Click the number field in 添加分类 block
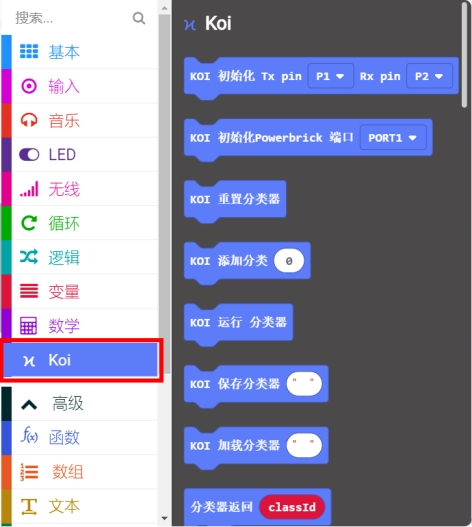 click(x=289, y=261)
